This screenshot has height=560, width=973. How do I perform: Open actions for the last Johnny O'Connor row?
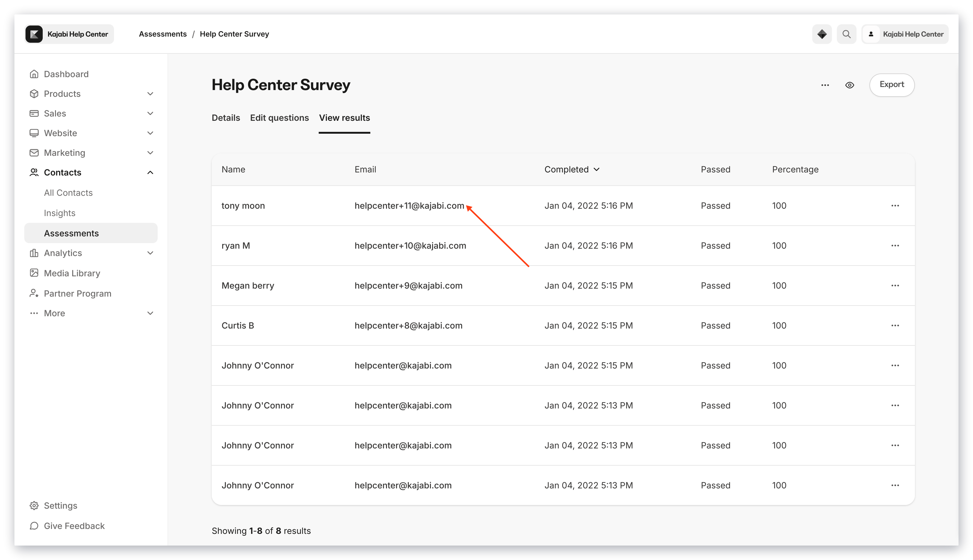[895, 485]
